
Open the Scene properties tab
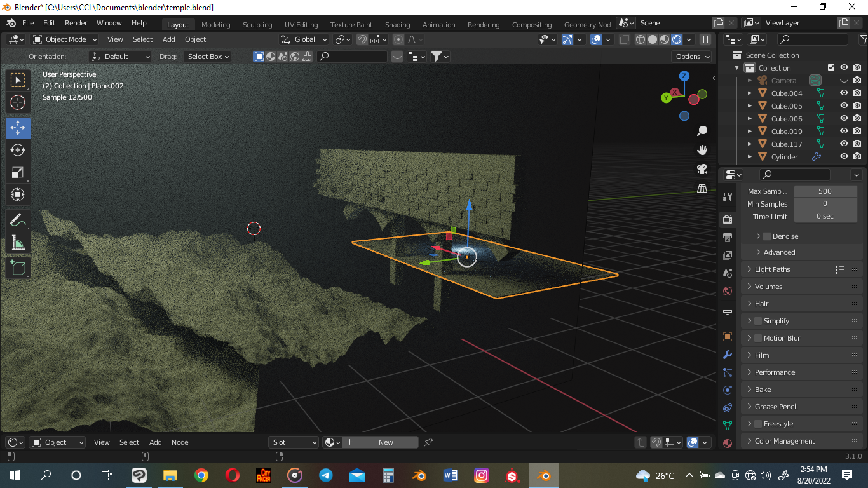point(728,273)
